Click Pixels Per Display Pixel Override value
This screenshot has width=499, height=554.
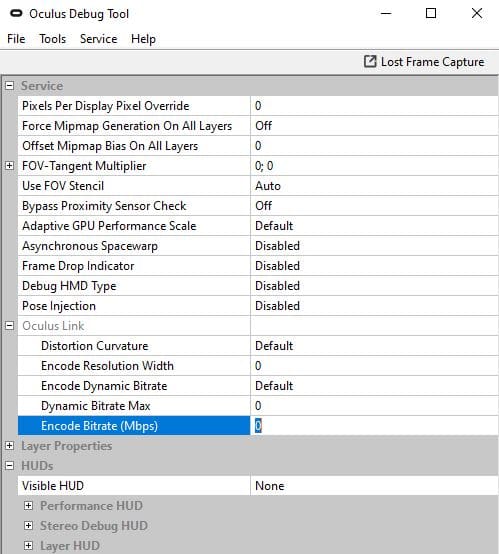click(374, 106)
